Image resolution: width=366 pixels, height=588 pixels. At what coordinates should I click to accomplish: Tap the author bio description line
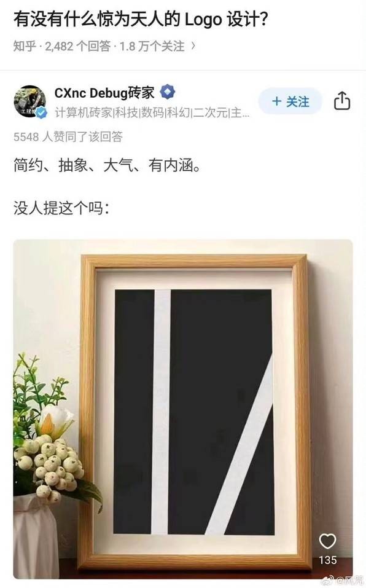click(x=152, y=112)
